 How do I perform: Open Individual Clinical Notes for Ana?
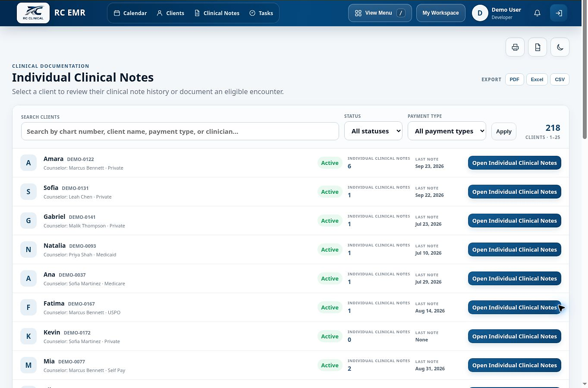coord(515,278)
